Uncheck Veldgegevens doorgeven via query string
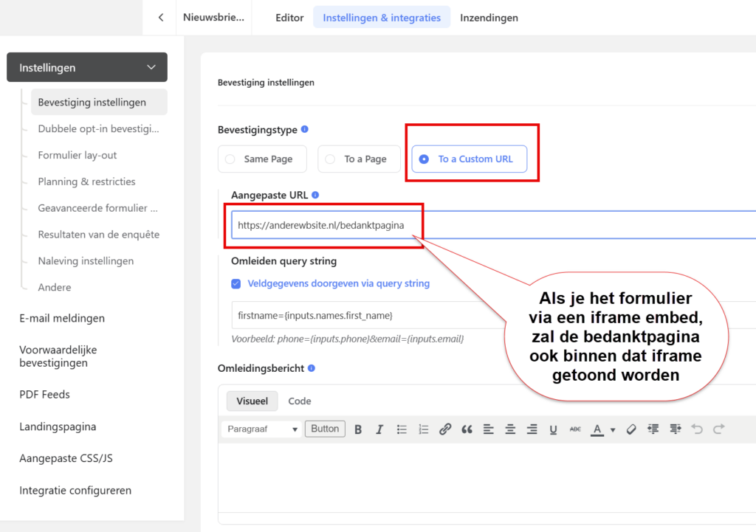This screenshot has width=756, height=532. [236, 283]
